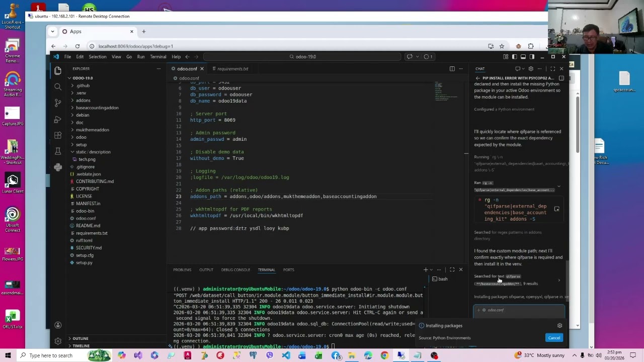The height and width of the screenshot is (362, 644).
Task: Open the Explorer view in activity bar
Action: coord(58,71)
